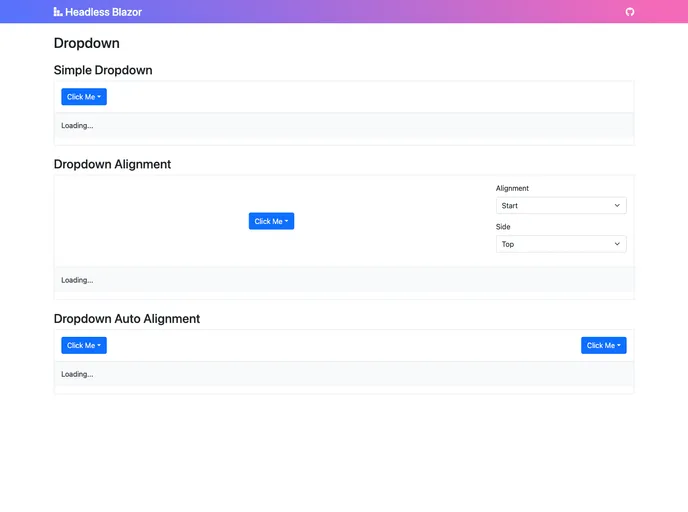
Task: Click the Alignment field label
Action: (512, 188)
